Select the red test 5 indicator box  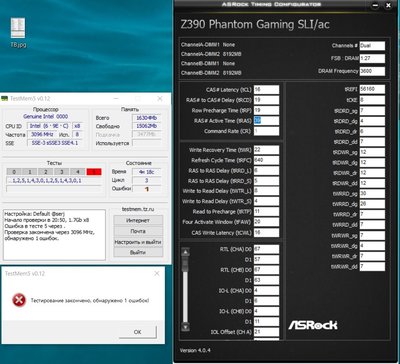pos(94,172)
